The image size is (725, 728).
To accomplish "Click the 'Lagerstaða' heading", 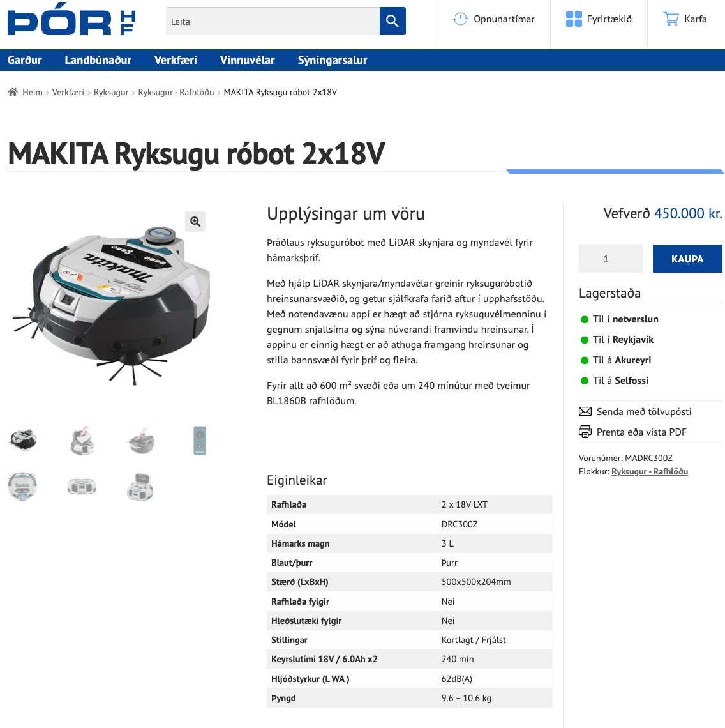I will coord(609,293).
